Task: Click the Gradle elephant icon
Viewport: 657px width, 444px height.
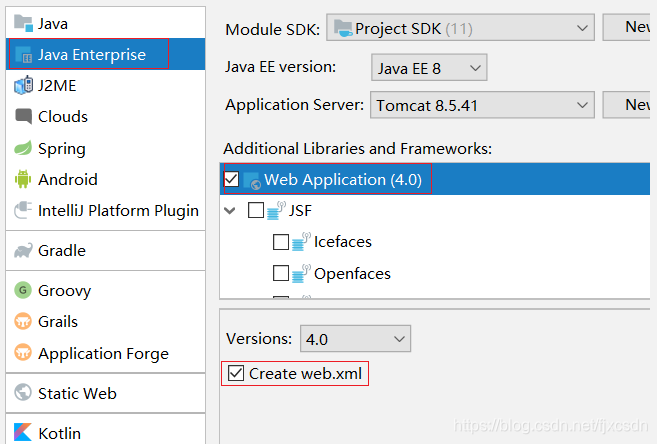Action: (23, 250)
